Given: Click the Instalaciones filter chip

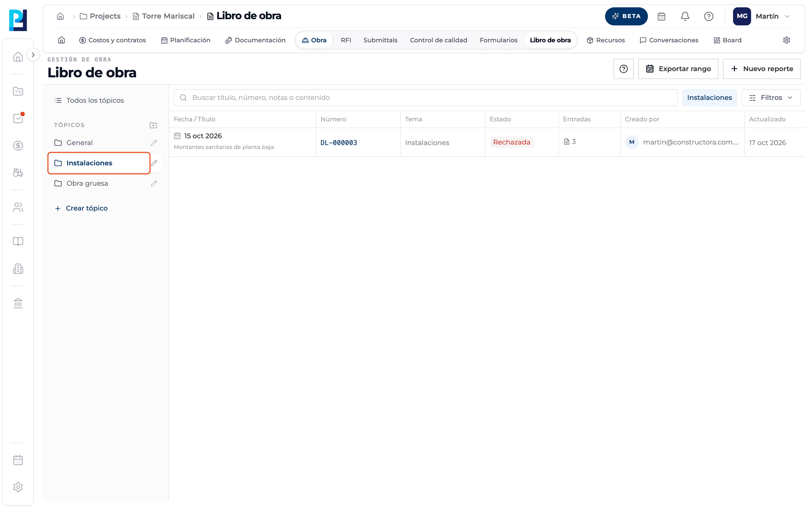Looking at the screenshot, I should 709,97.
